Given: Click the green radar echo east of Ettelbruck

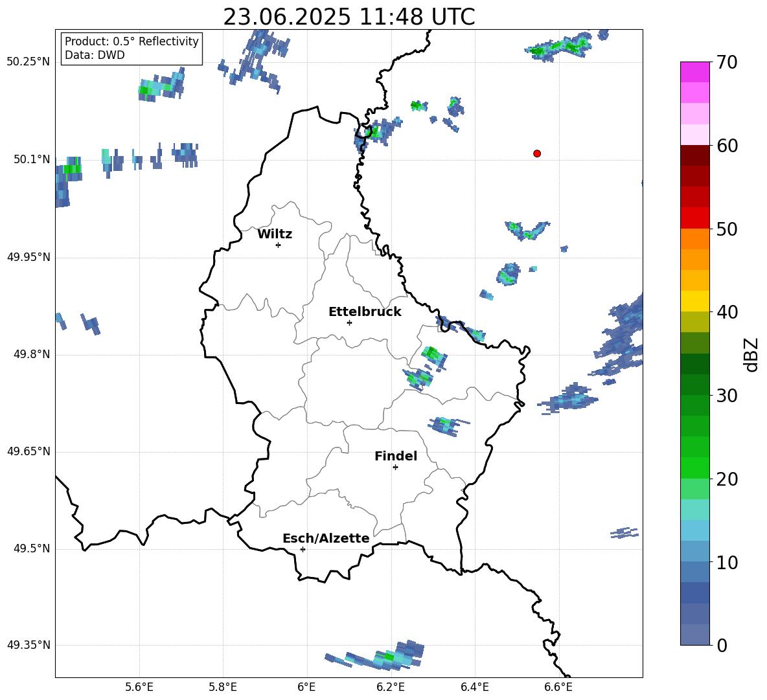Looking at the screenshot, I should click(x=434, y=357).
